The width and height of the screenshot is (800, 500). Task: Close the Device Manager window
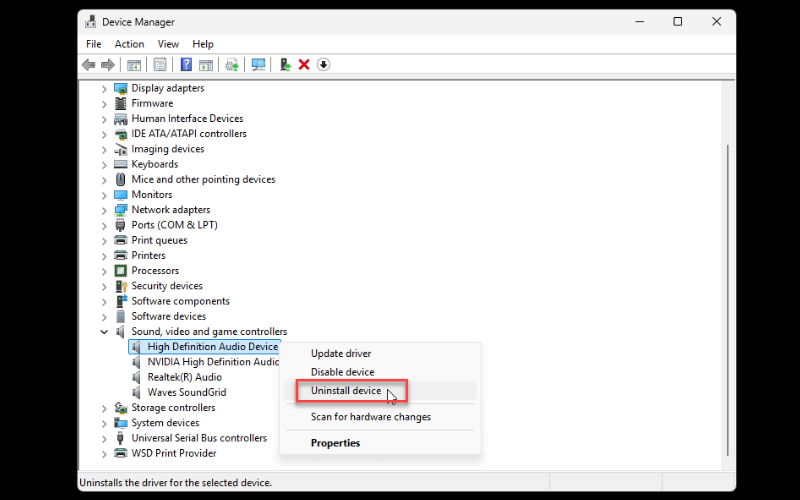tap(716, 21)
